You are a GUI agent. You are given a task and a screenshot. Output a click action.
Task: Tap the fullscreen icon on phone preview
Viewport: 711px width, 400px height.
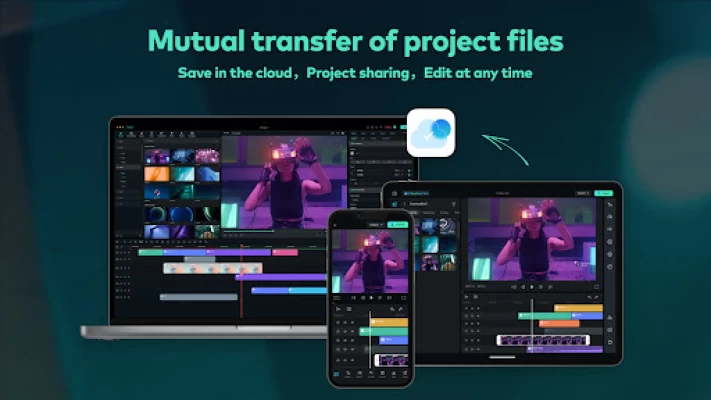pyautogui.click(x=405, y=297)
